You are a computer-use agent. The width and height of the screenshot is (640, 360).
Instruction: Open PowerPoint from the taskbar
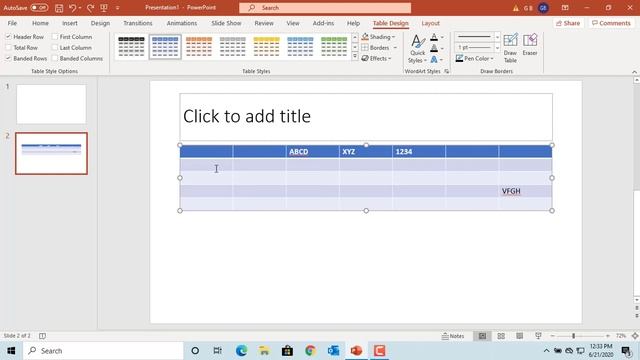356,351
